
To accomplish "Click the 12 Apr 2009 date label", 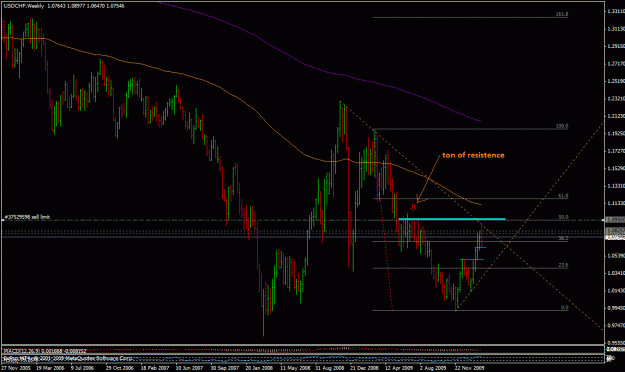I will coord(399,368).
